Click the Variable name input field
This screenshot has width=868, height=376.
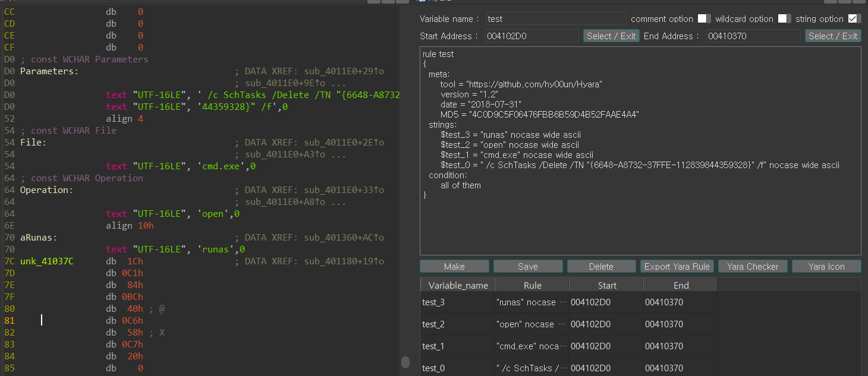pos(556,19)
